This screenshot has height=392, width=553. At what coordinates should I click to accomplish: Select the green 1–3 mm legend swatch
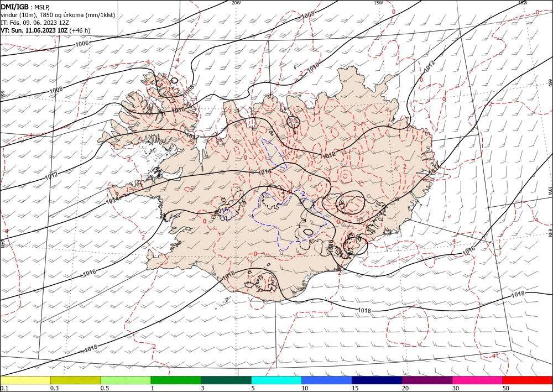click(176, 380)
